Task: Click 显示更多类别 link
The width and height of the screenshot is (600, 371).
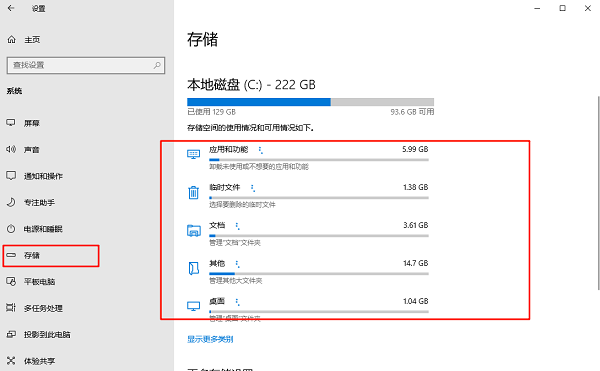Action: 210,339
